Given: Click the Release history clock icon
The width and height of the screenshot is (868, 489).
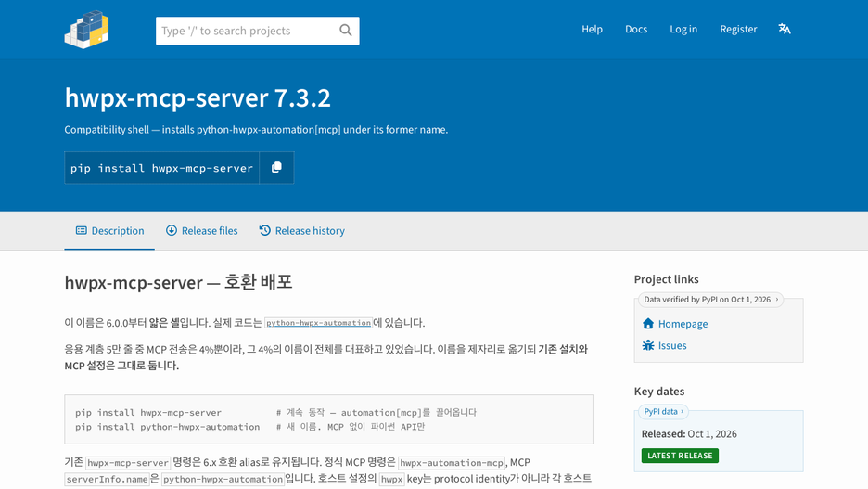Looking at the screenshot, I should pos(265,230).
